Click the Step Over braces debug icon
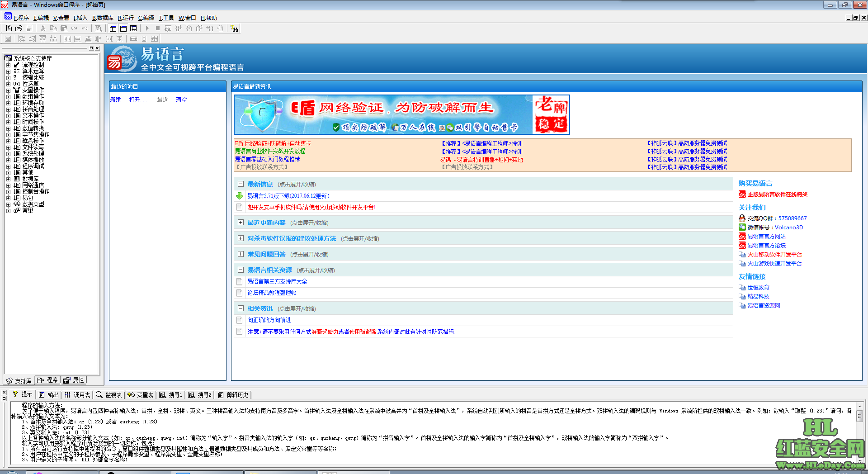Viewport: 868px width, 474px height. pyautogui.click(x=178, y=28)
